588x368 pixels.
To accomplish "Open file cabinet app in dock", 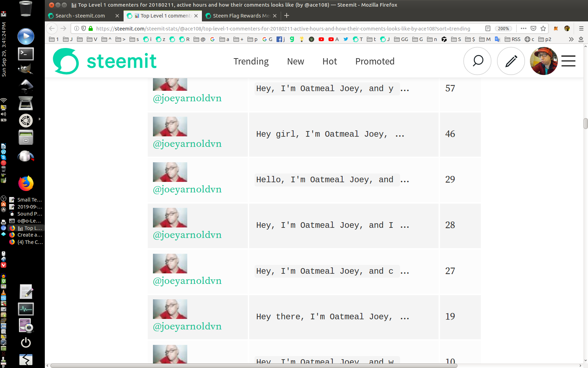I will click(x=26, y=137).
